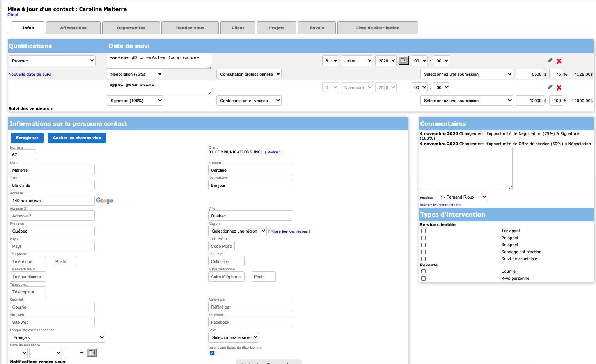Open Google map icon beside Adresse 1
This screenshot has height=364, width=596.
[105, 200]
